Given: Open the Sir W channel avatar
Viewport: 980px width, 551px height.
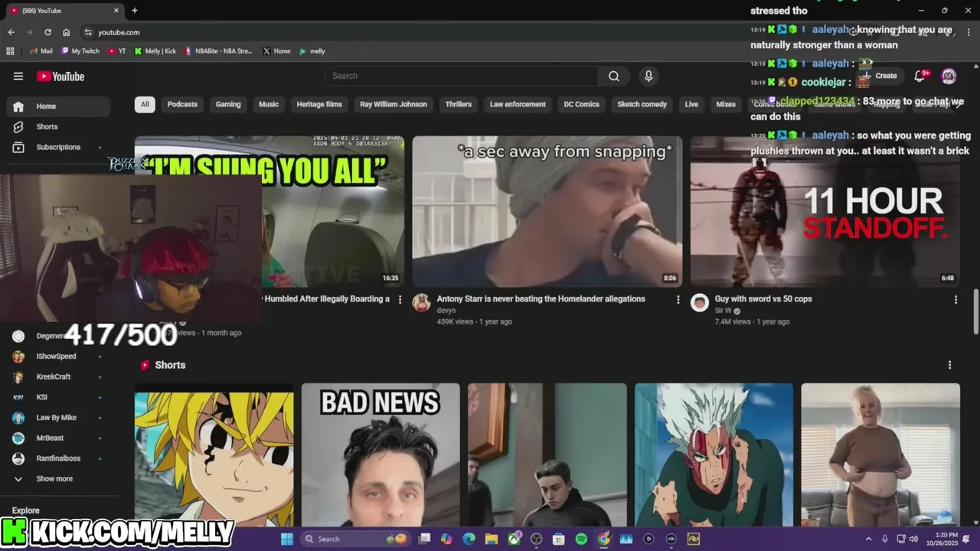Looking at the screenshot, I should tap(700, 302).
